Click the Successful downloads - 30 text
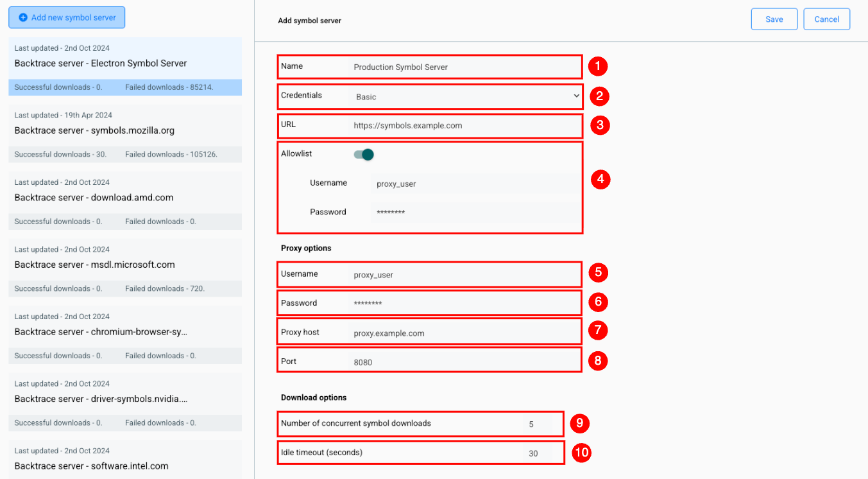 (60, 154)
